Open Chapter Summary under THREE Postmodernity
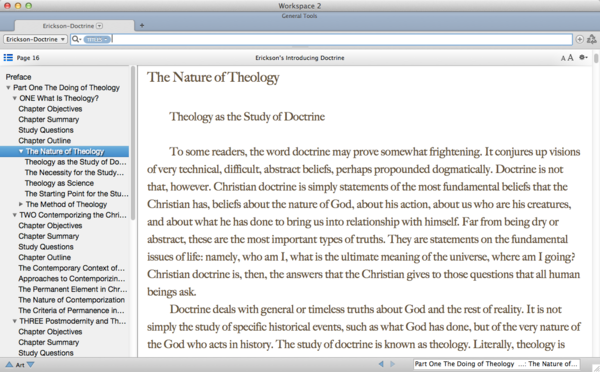Screen dimensions: 600x372 pos(49,343)
